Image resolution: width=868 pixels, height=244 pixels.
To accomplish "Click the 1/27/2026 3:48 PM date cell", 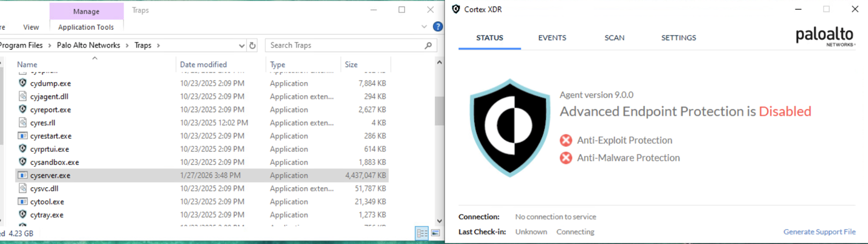I will click(x=210, y=175).
